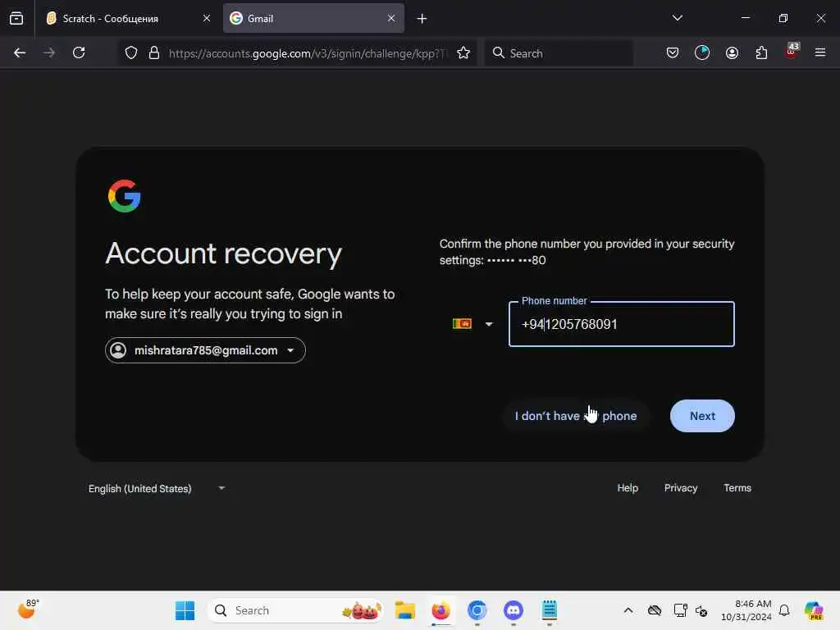The width and height of the screenshot is (840, 630).
Task: Bookmark this page with star
Action: click(x=463, y=53)
